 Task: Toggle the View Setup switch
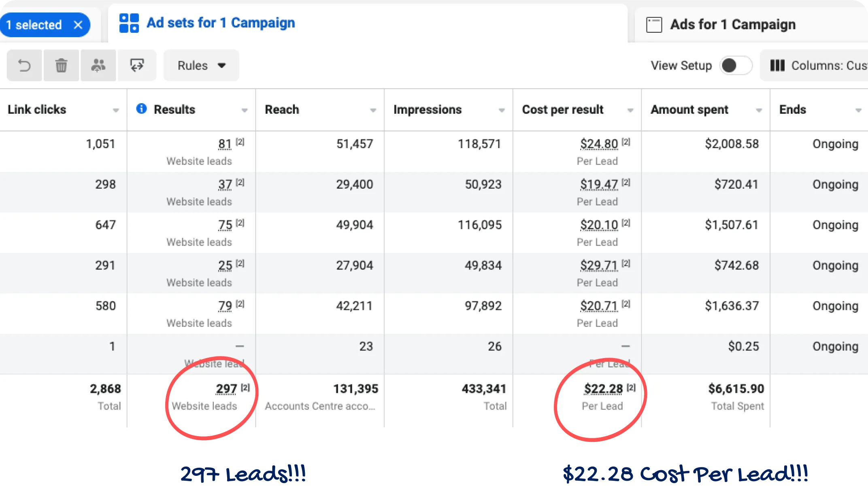pos(736,66)
